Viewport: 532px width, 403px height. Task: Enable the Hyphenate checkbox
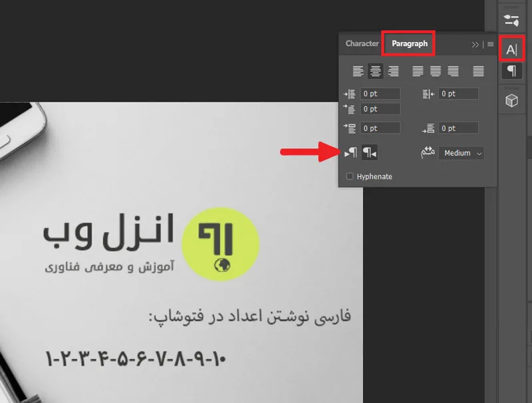(350, 176)
